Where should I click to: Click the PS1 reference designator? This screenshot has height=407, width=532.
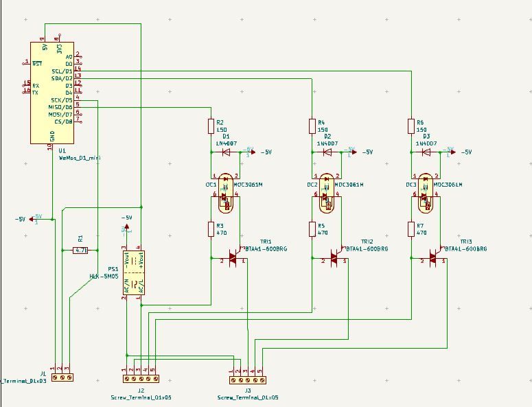pyautogui.click(x=113, y=269)
